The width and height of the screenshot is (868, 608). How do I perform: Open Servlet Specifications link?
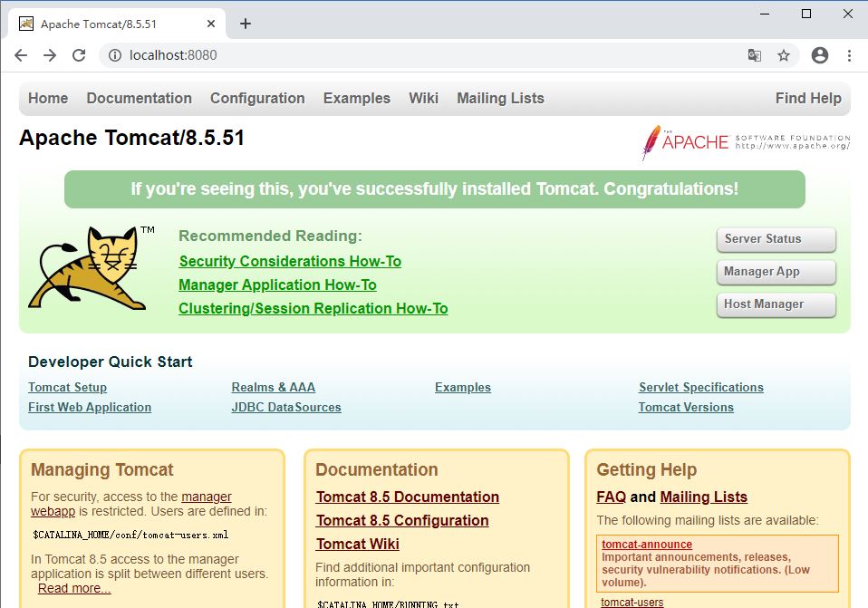(x=701, y=388)
